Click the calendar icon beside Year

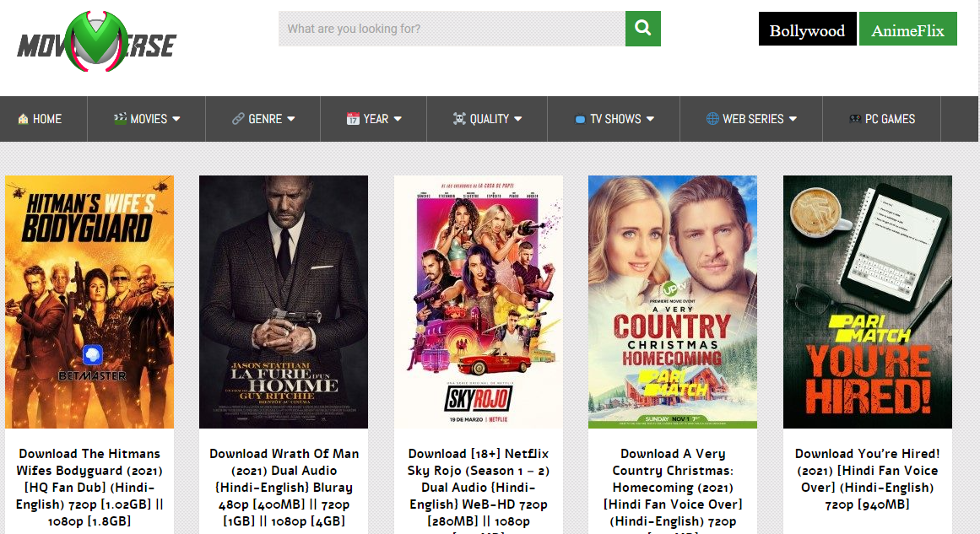(x=353, y=119)
